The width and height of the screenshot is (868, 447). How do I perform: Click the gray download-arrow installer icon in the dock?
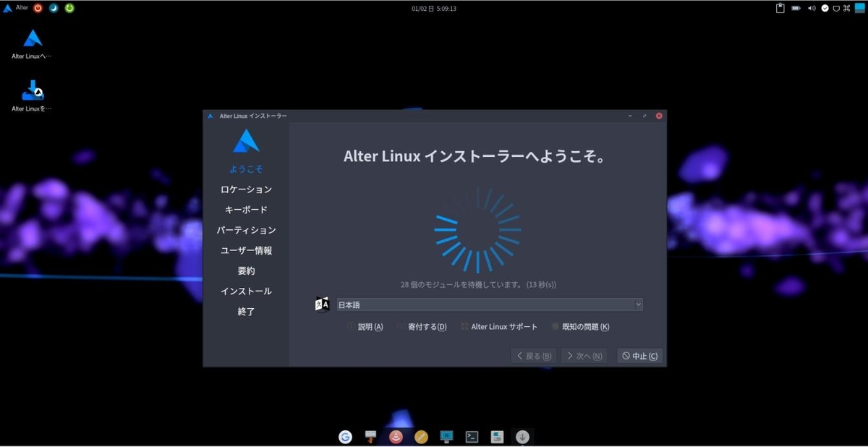522,437
